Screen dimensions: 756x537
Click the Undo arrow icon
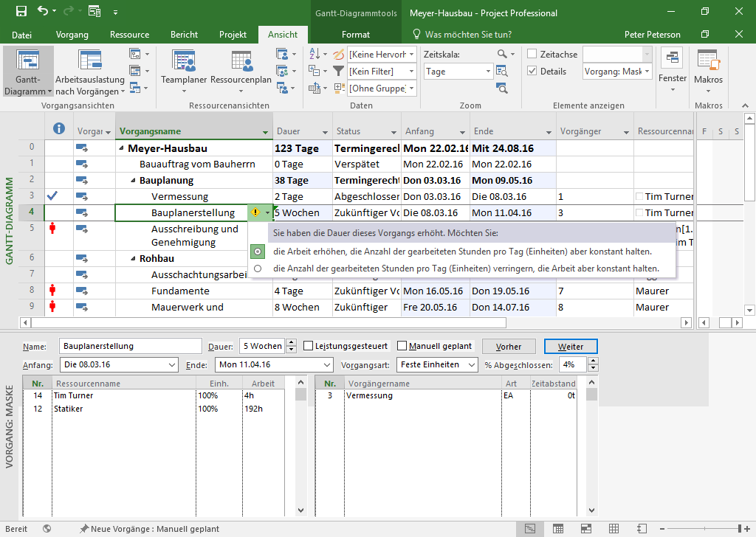tap(43, 10)
